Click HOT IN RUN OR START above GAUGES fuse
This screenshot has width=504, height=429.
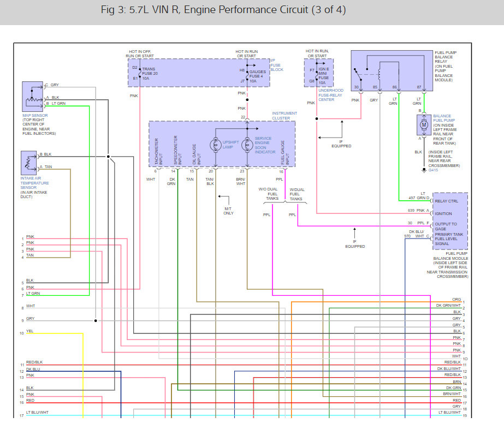point(246,53)
